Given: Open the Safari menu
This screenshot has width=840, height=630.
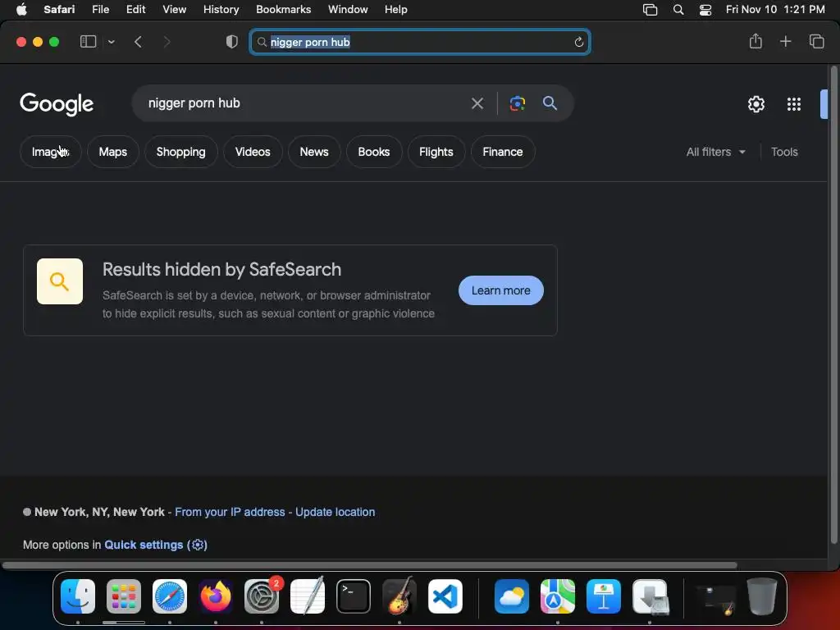Looking at the screenshot, I should point(59,9).
